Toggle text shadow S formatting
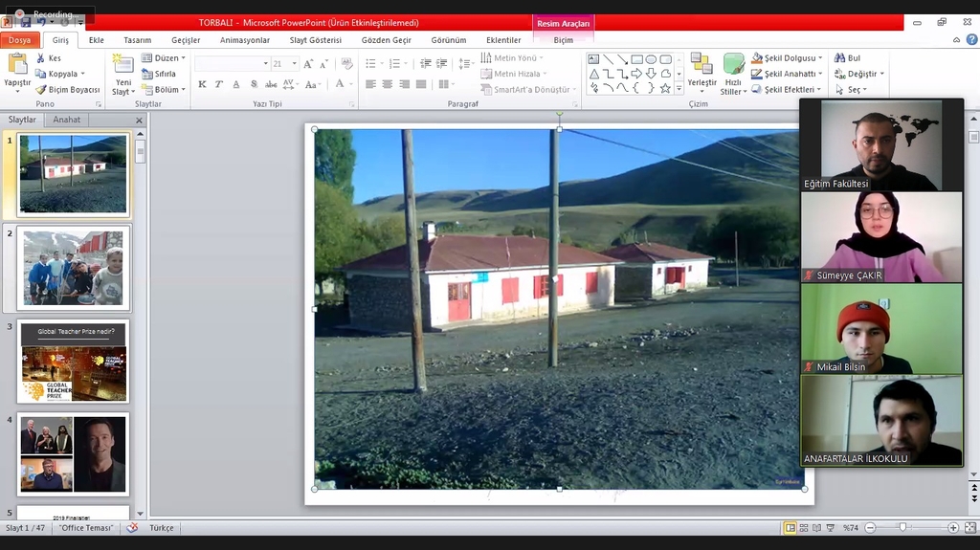 253,84
